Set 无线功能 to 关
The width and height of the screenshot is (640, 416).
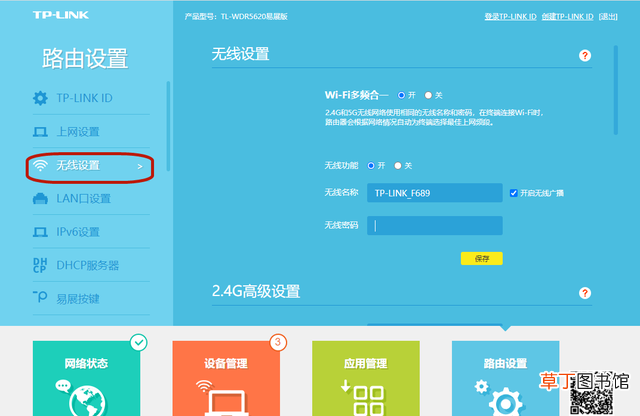(398, 165)
